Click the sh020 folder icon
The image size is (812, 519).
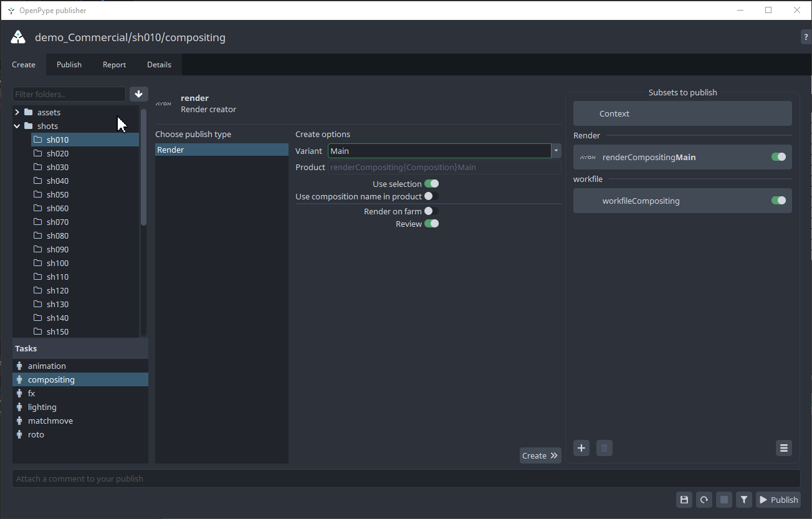(x=37, y=153)
